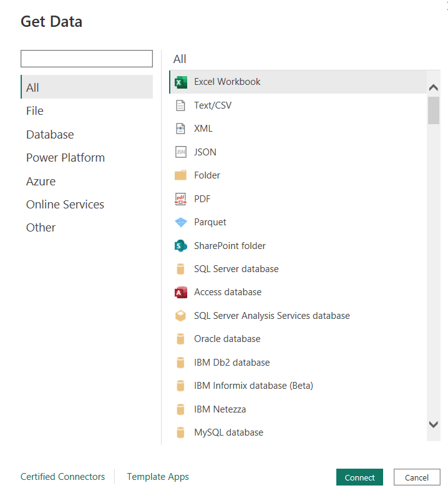Click the SQL Server database cylinder icon
448x498 pixels.
point(180,269)
